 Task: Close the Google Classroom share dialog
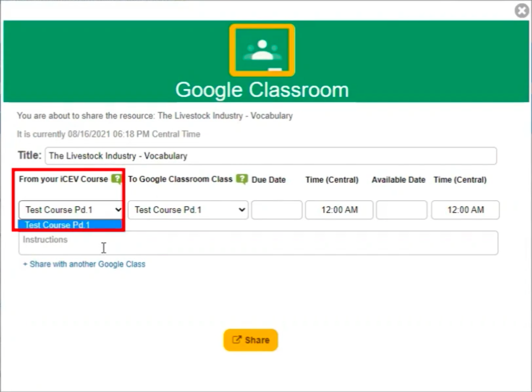point(522,10)
